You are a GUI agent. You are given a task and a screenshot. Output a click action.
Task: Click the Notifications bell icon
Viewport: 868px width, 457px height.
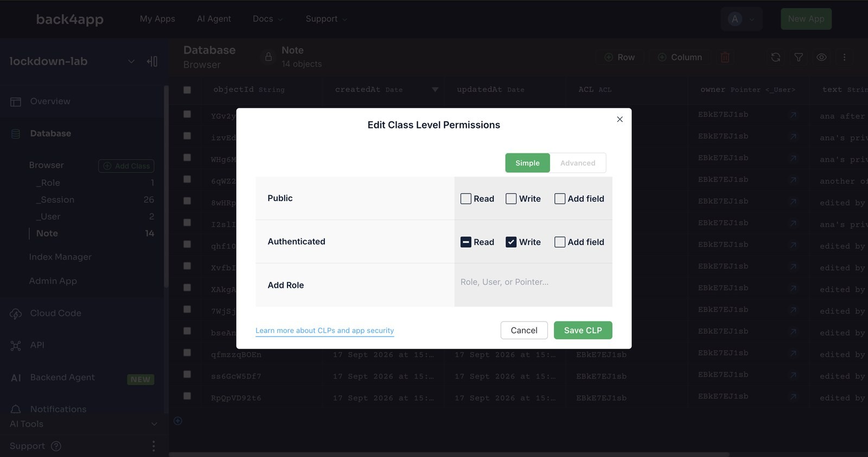(16, 409)
